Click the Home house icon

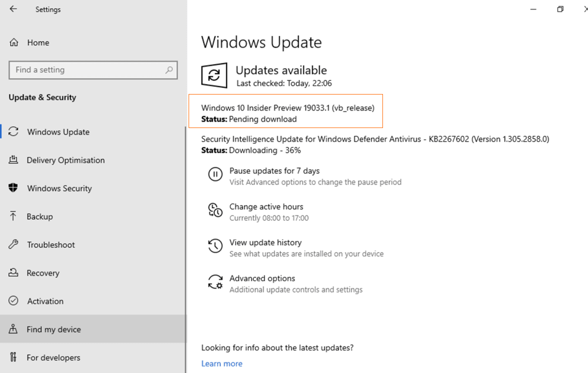point(14,42)
